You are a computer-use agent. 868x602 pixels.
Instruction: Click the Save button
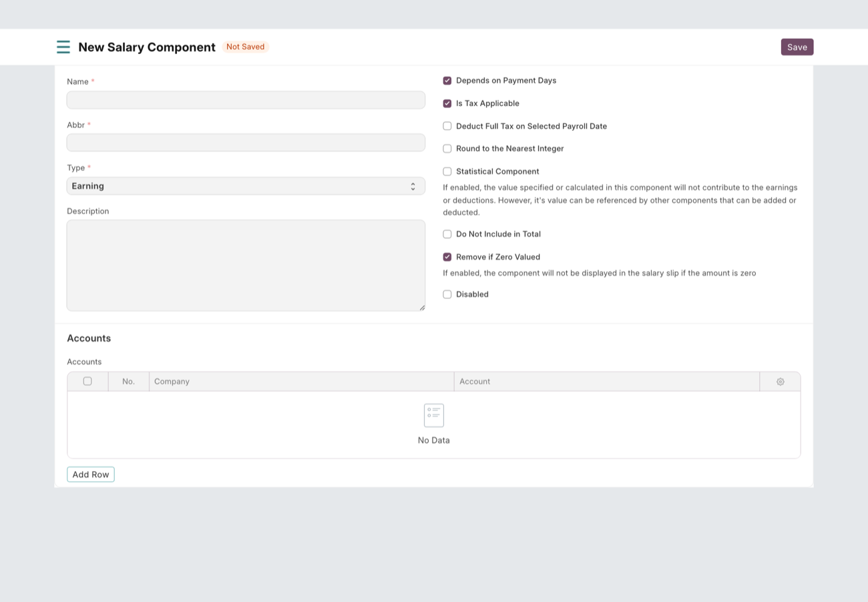tap(797, 47)
